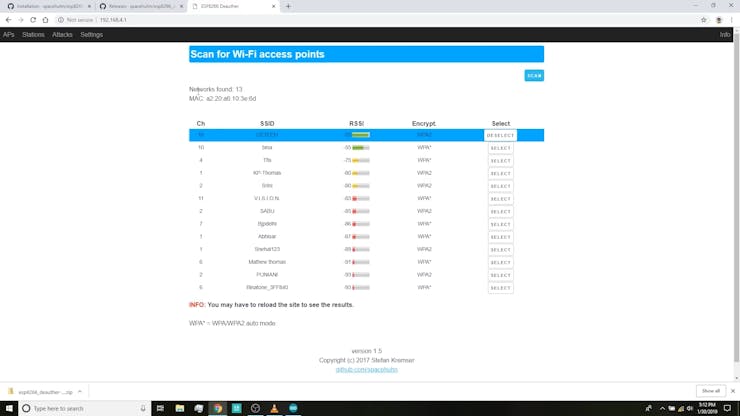This screenshot has width=740, height=416.
Task: Click the page vertical scrollbar
Action: pos(736,195)
